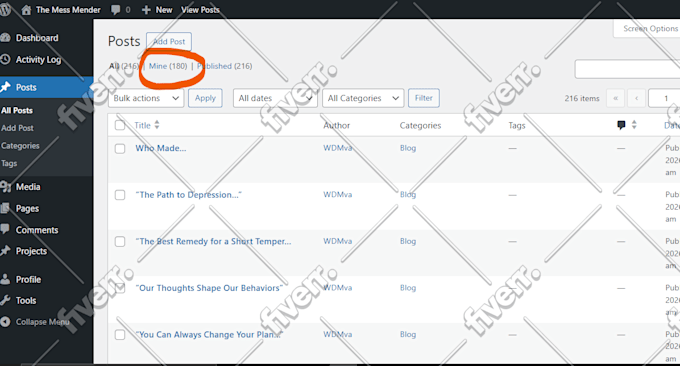Click the "216 items" count text
This screenshot has width=680, height=366.
582,98
